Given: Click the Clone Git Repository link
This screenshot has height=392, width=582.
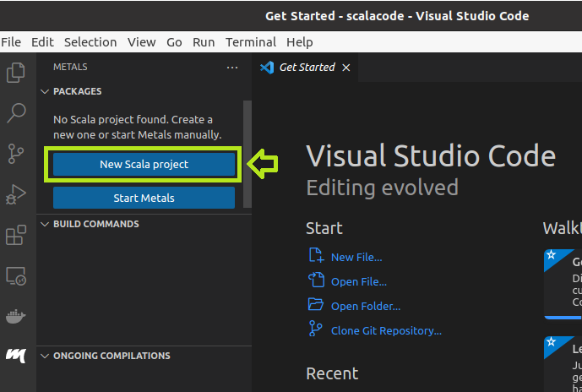Looking at the screenshot, I should click(x=385, y=330).
